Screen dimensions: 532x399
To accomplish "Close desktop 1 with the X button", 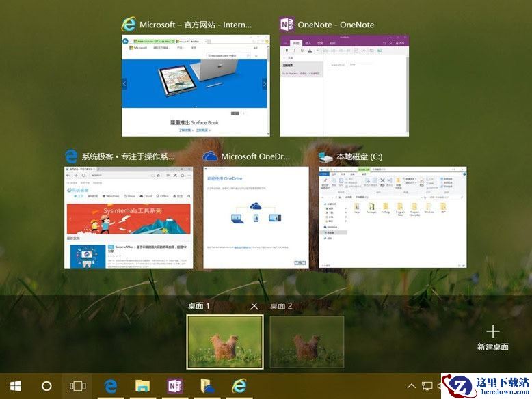I will pos(254,307).
